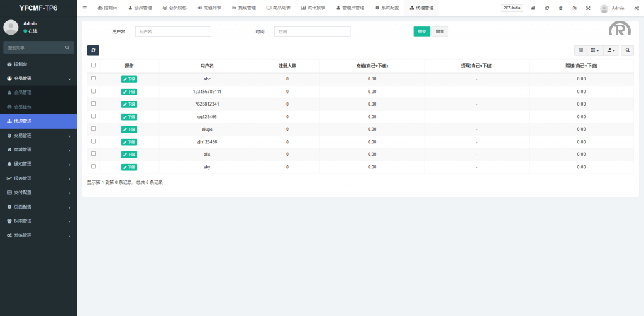
Task: Open the 统计报表 tab
Action: click(313, 8)
